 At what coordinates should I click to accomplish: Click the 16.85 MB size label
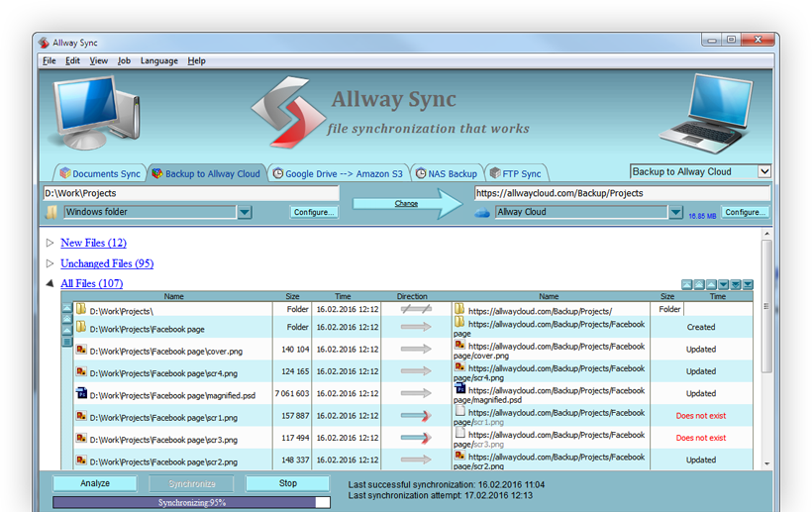pyautogui.click(x=702, y=216)
